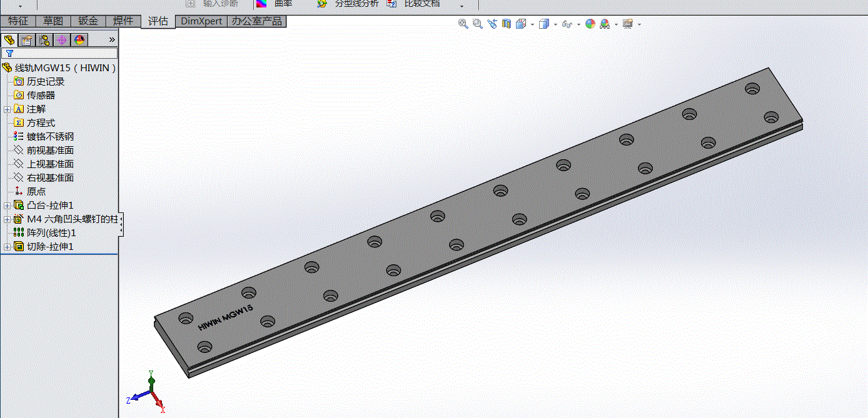Click the 线轨MGW15 part root icon
This screenshot has height=418, width=868.
click(7, 67)
